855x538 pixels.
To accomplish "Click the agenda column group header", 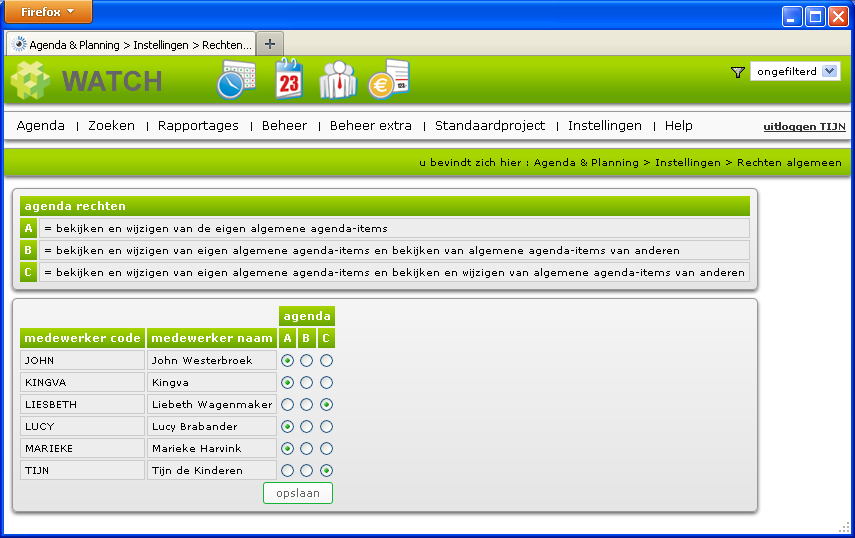I will coord(307,316).
